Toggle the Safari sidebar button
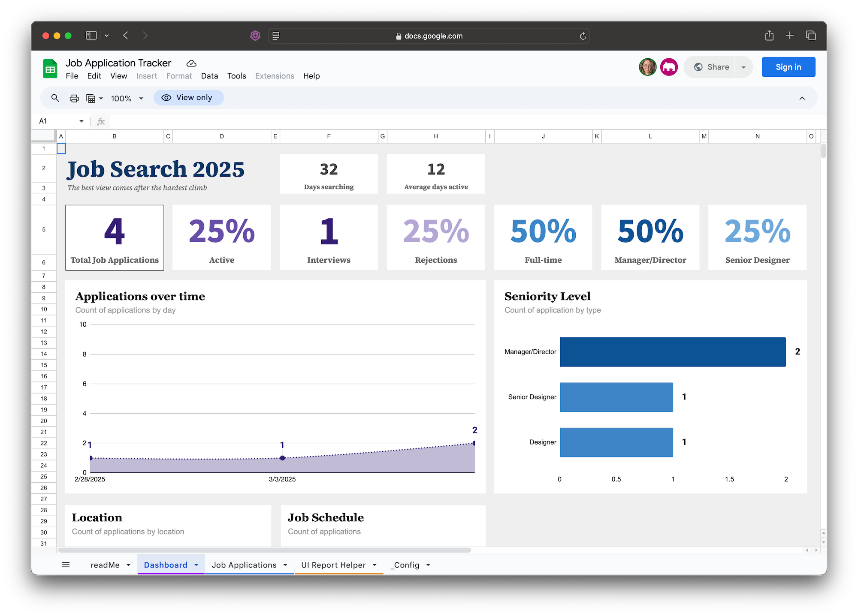The width and height of the screenshot is (858, 616). point(91,36)
